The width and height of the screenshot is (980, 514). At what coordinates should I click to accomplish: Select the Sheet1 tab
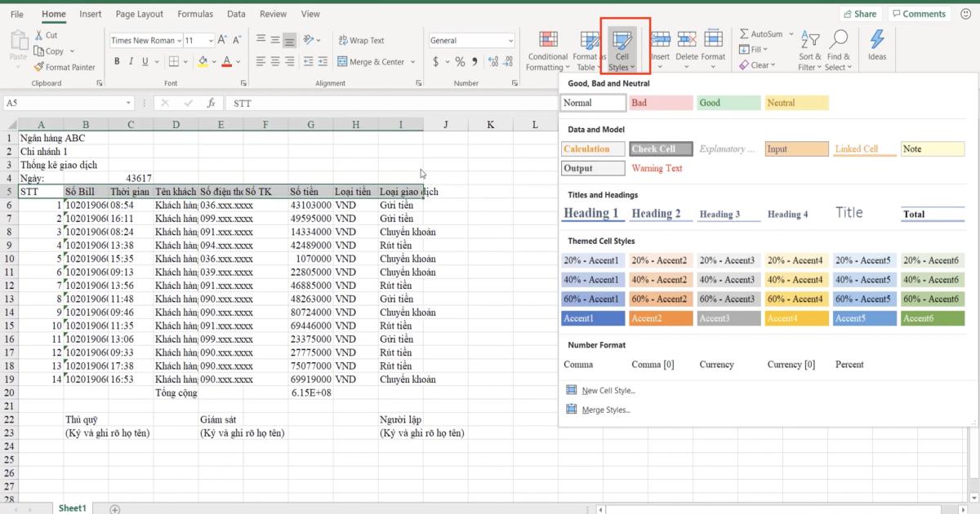(x=72, y=507)
